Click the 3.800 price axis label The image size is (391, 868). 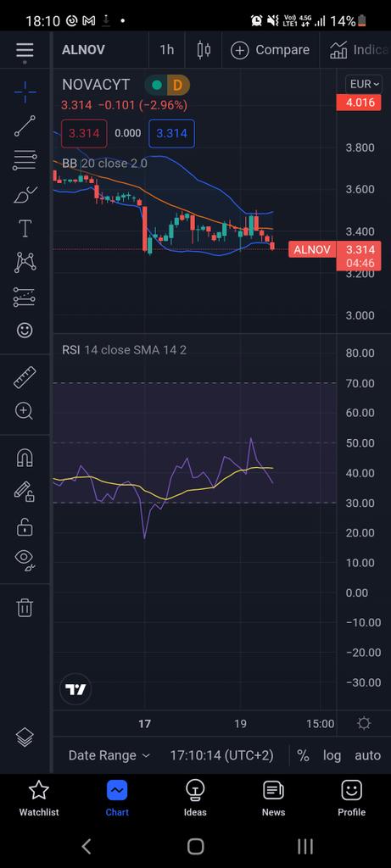(360, 147)
